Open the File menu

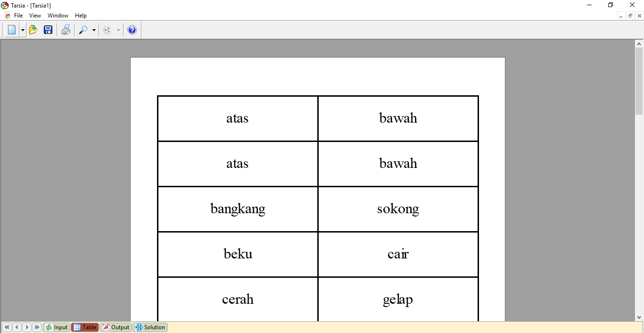point(18,16)
